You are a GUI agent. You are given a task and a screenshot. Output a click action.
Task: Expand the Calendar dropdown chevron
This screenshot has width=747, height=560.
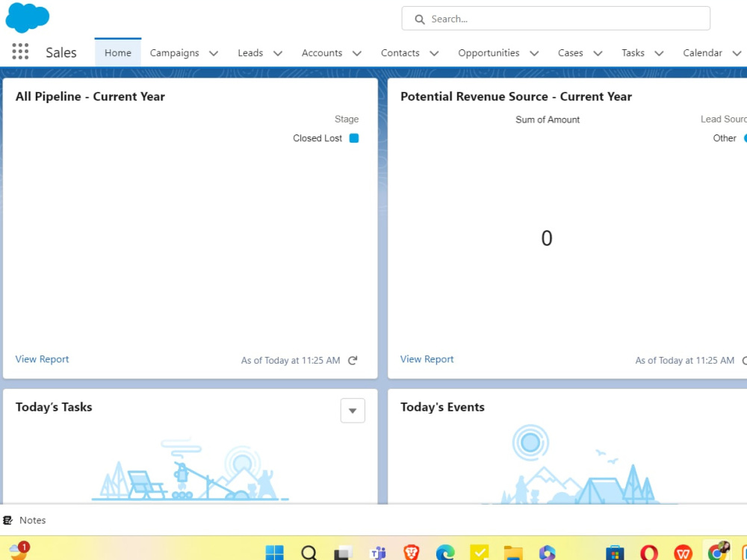[737, 53]
